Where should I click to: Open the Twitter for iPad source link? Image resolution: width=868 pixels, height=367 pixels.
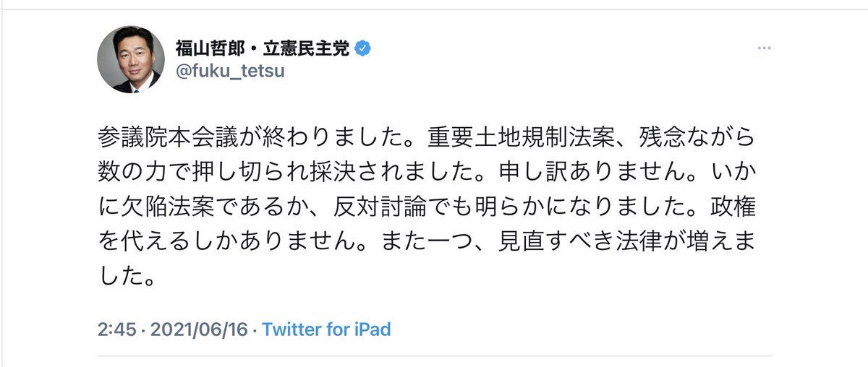click(326, 330)
